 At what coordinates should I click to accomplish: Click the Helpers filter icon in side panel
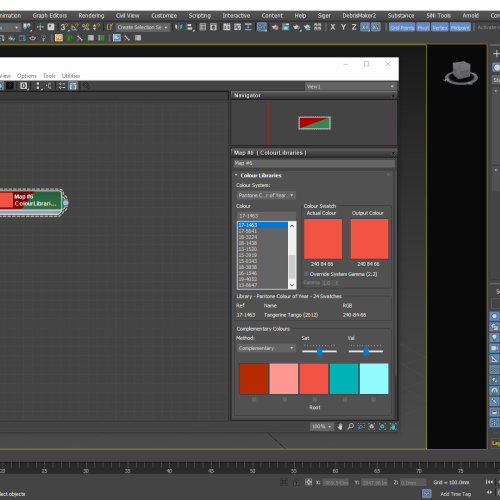pos(494,359)
